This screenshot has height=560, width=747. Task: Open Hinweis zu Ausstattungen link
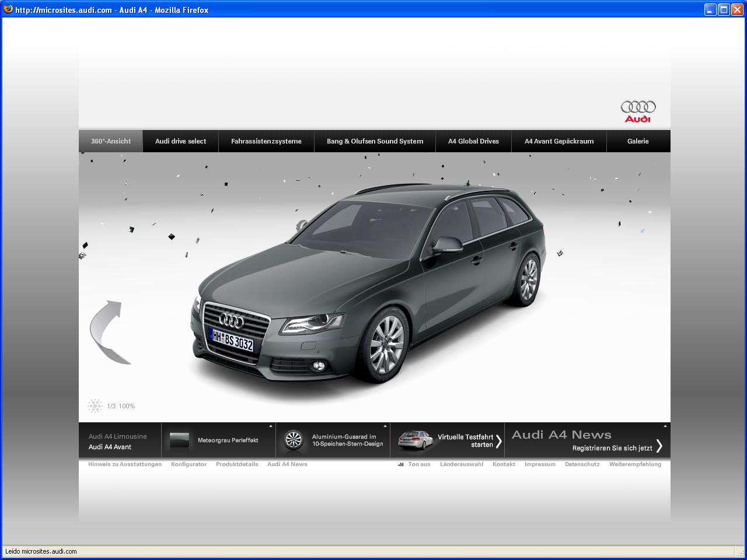point(125,464)
